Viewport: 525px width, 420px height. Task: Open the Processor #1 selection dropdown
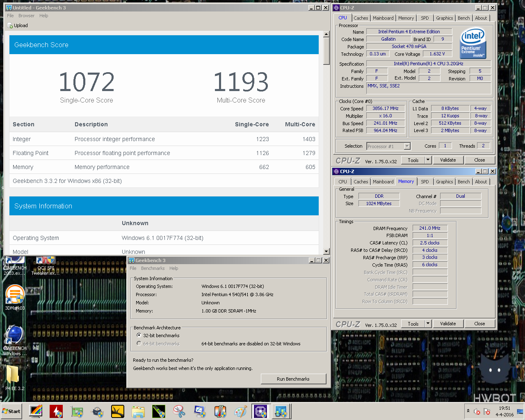[x=388, y=146]
